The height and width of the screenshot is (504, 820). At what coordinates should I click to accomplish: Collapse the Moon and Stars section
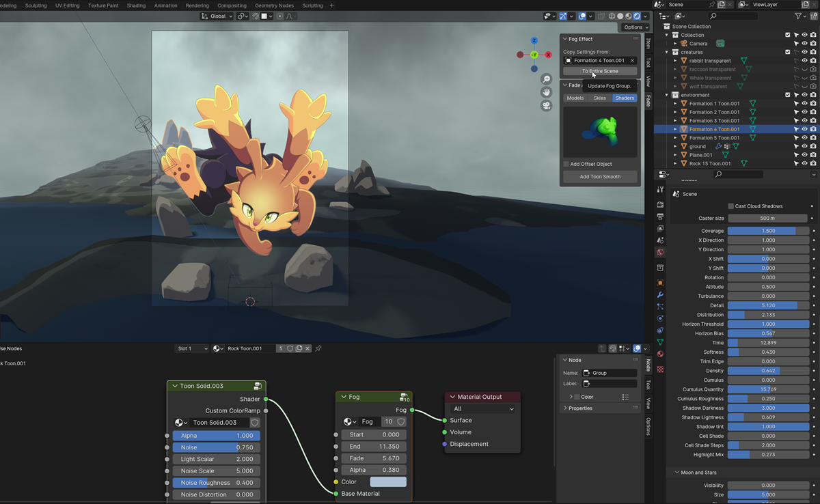click(x=677, y=473)
